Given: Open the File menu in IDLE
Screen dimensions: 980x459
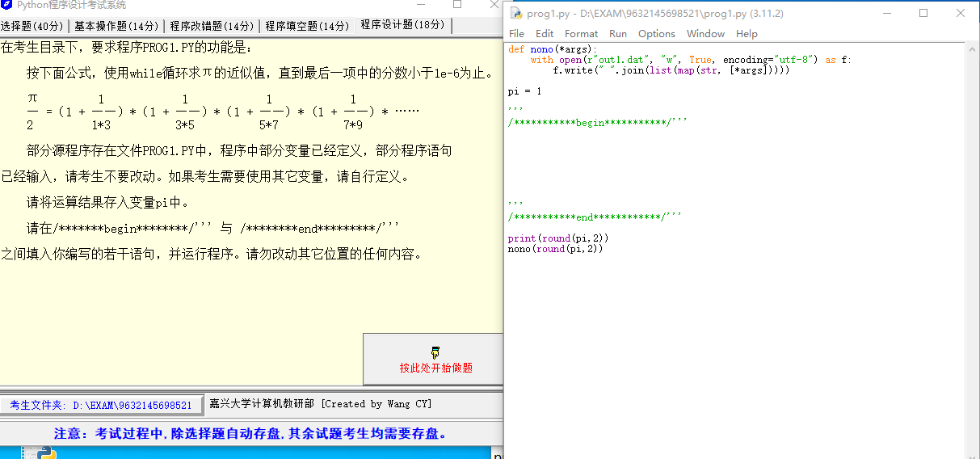Looking at the screenshot, I should tap(516, 33).
